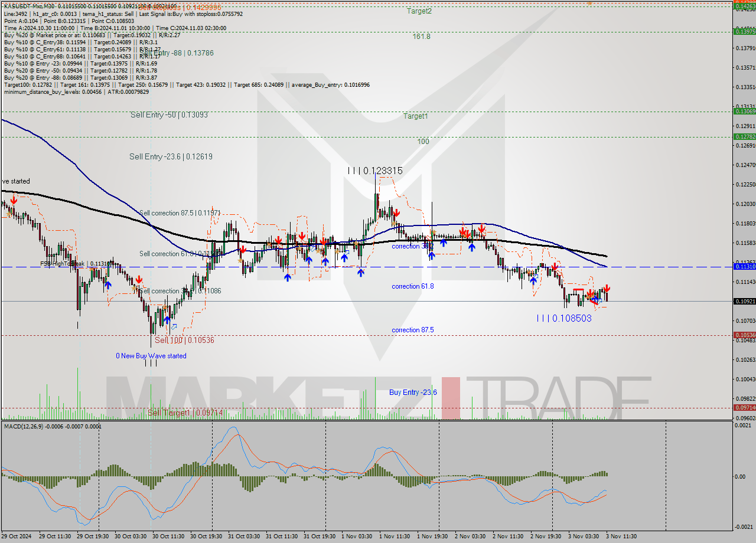
Task: Click the Buy %10 @ C_Entry38 line
Action: pyautogui.click(x=80, y=42)
